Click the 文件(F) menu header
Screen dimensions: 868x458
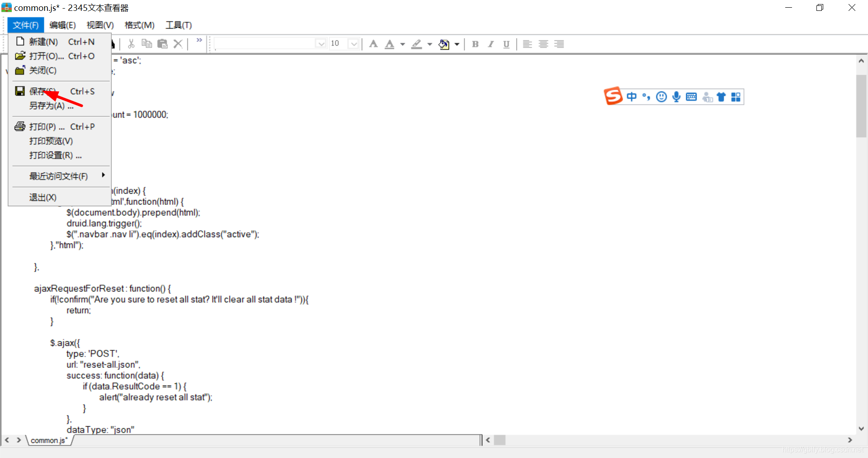pyautogui.click(x=26, y=25)
